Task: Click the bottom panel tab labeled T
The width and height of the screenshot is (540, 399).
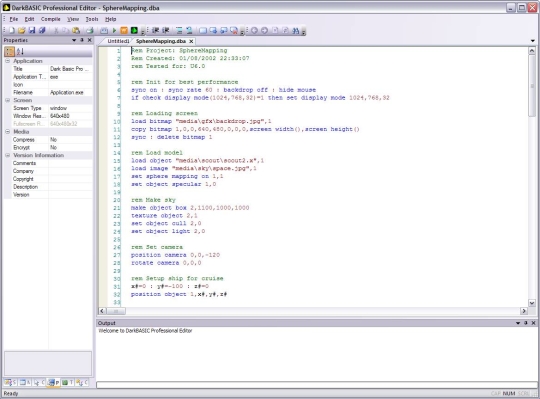Action: click(x=67, y=382)
